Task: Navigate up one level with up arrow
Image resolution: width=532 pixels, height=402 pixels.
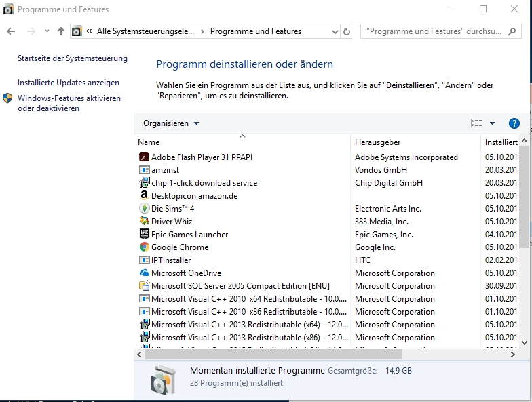Action: coord(61,31)
